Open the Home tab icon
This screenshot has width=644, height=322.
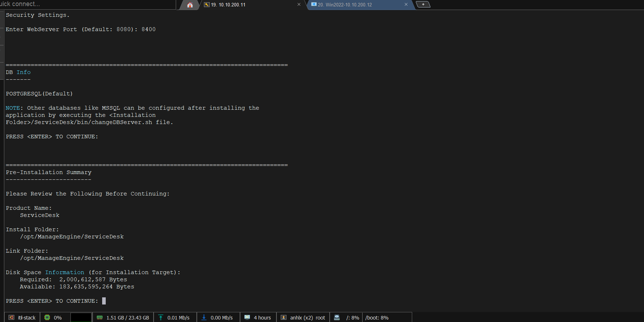point(190,5)
